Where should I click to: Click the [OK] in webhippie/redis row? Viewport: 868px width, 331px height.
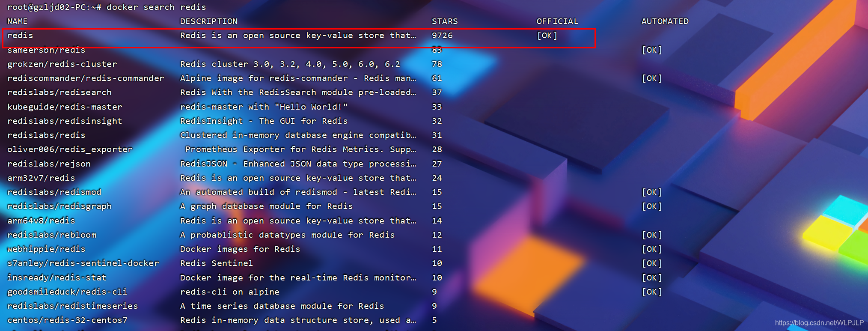[x=652, y=249]
